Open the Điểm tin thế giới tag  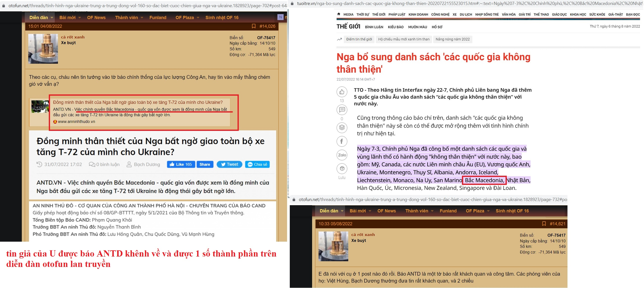359,39
